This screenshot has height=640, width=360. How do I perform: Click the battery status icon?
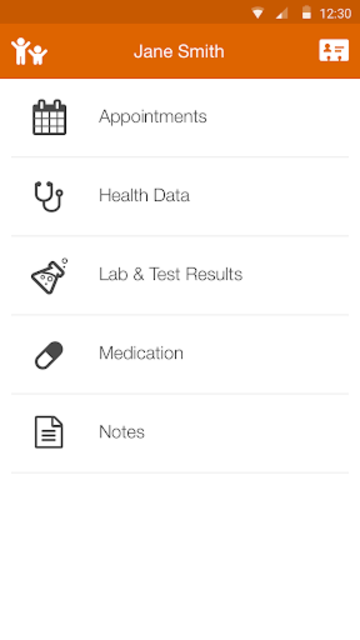click(306, 13)
